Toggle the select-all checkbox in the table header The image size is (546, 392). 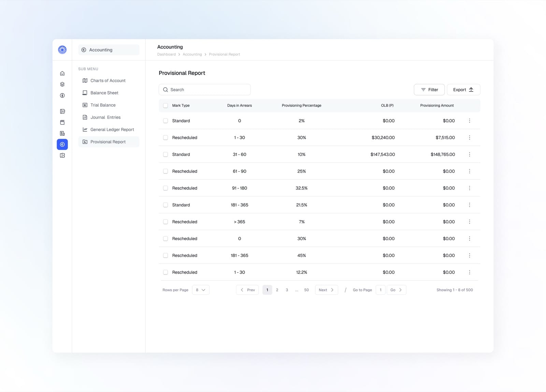166,105
